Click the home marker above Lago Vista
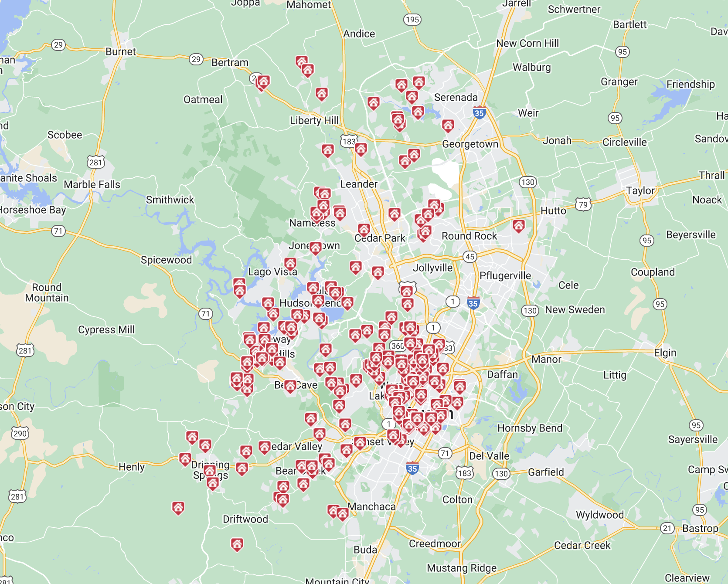728x584 pixels. click(x=290, y=264)
